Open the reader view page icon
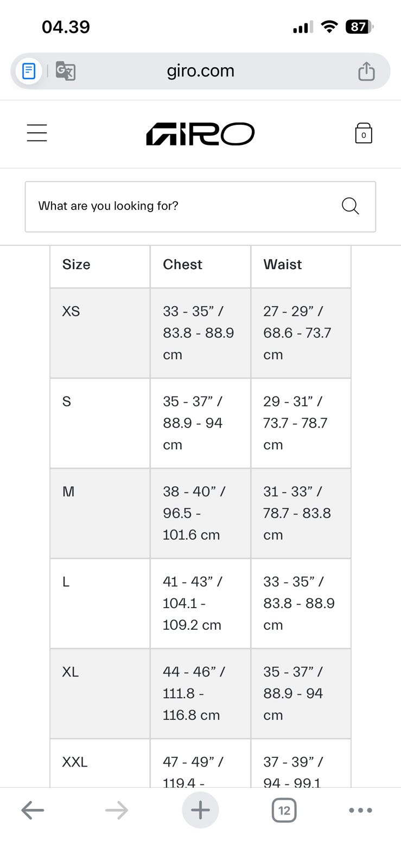 pos(29,71)
